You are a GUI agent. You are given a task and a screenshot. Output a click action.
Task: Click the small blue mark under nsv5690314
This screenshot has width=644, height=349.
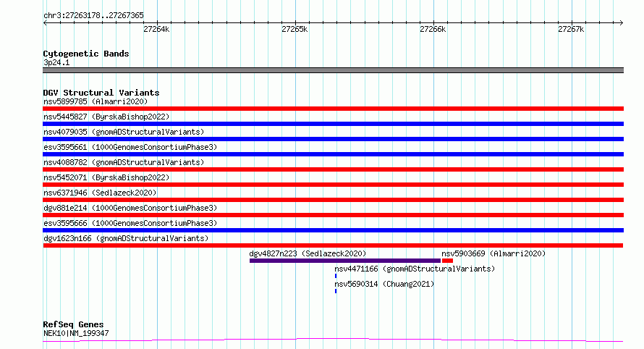coord(336,291)
